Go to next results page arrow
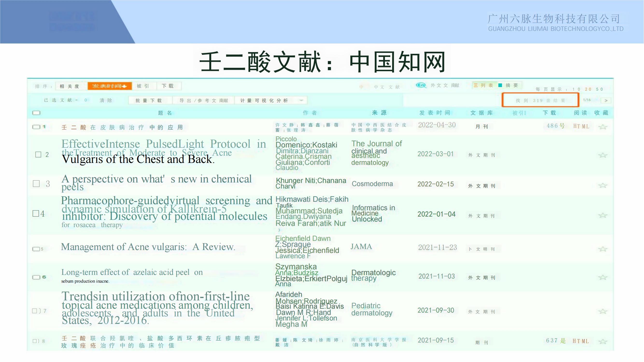This screenshot has width=644, height=362. (606, 100)
